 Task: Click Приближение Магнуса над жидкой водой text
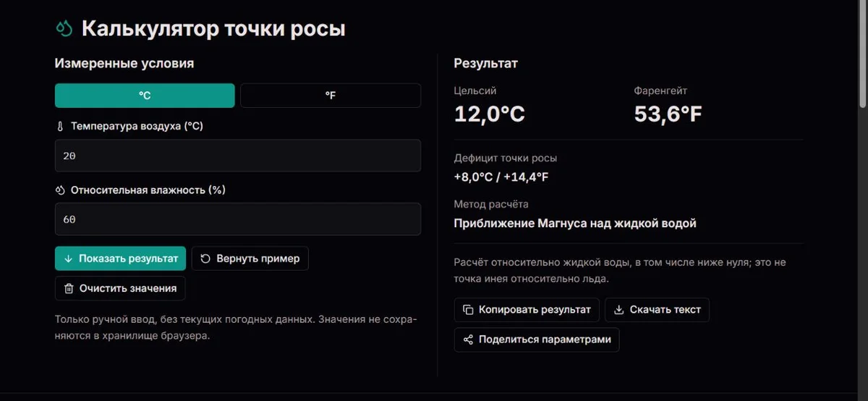(x=575, y=224)
